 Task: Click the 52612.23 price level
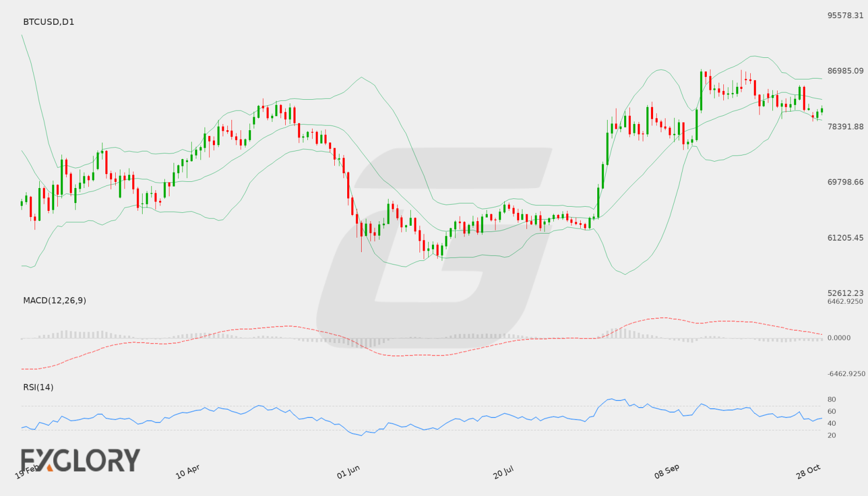(845, 293)
